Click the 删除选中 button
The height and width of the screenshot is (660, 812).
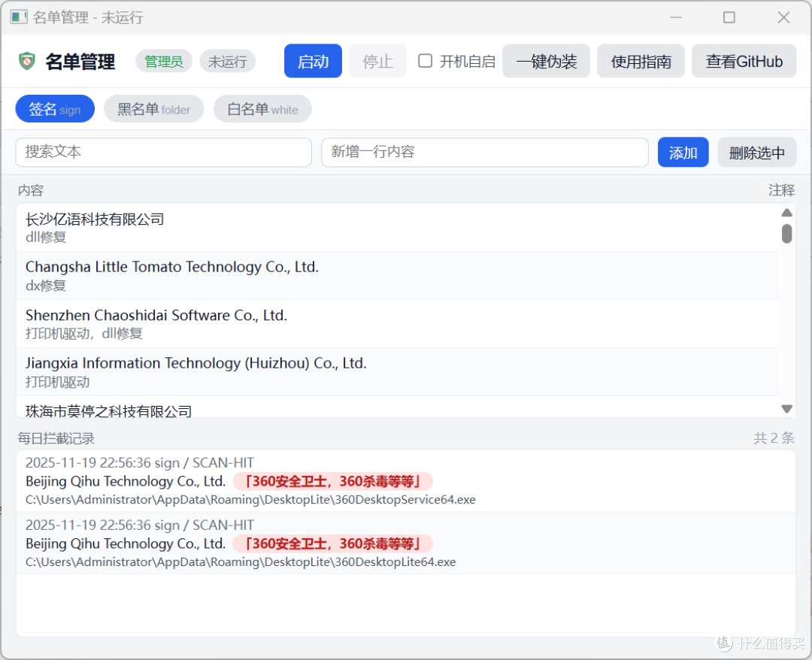[756, 152]
